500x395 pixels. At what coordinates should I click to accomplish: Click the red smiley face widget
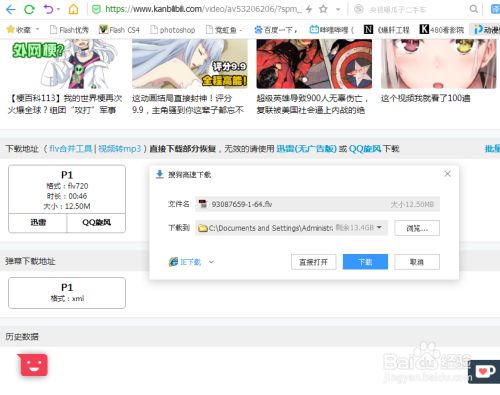pos(33,365)
